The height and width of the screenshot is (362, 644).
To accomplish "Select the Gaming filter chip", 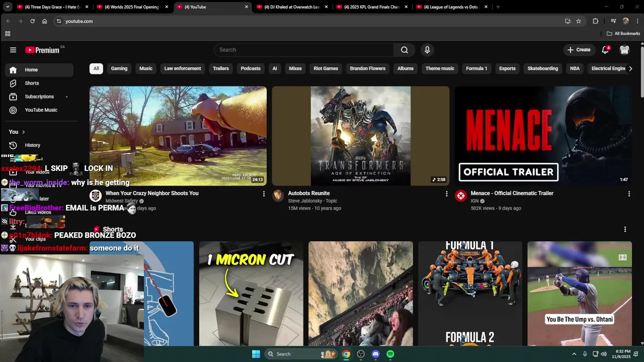I will 119,68.
